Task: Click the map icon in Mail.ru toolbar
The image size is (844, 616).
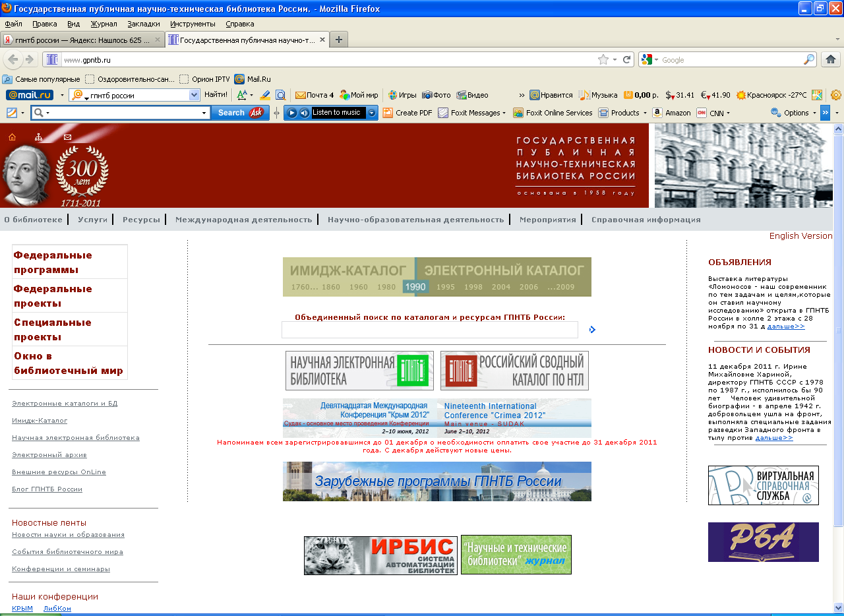Action: [x=817, y=95]
